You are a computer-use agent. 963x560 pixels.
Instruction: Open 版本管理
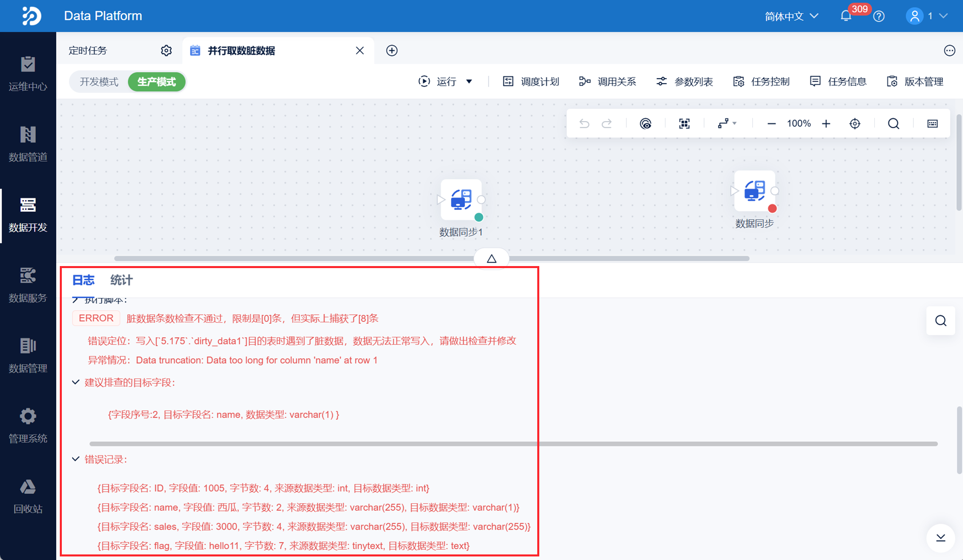coord(915,82)
